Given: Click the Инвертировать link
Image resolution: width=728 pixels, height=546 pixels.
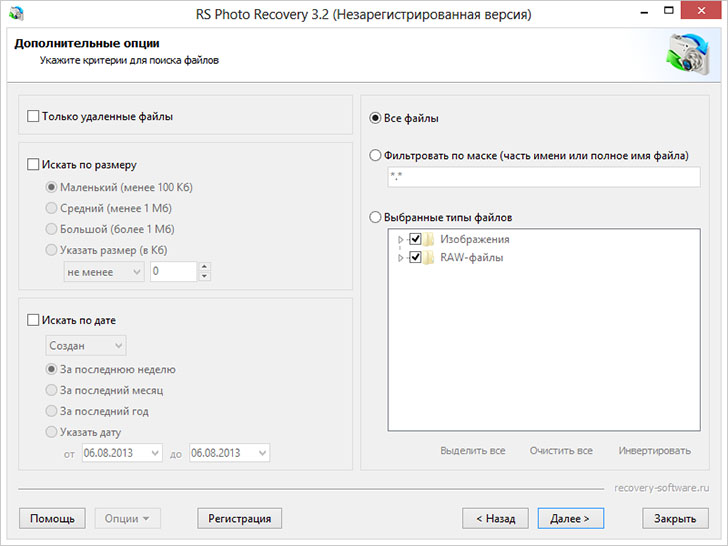Looking at the screenshot, I should coord(655,450).
